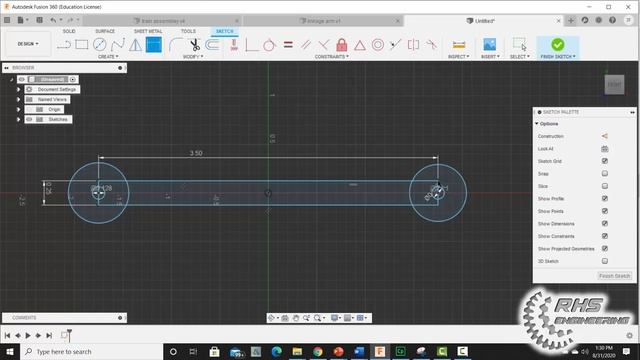Apply the Symmetry constraint
This screenshot has width=640, height=360.
(413, 44)
